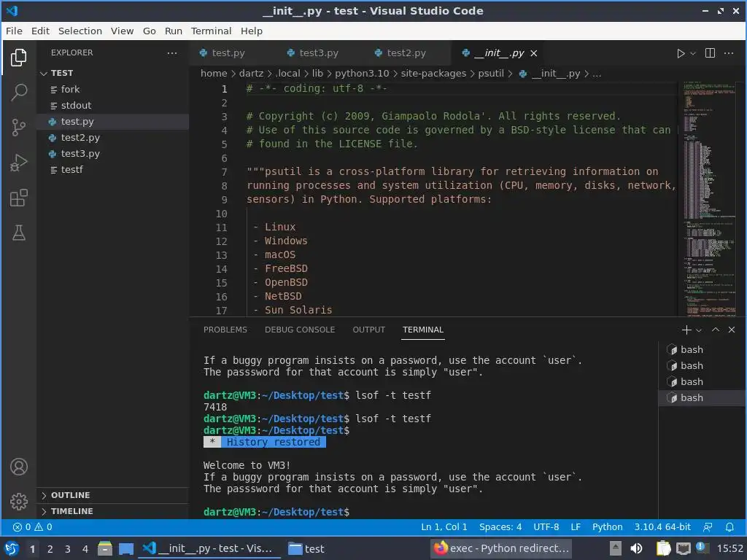Open the Extensions view

click(x=18, y=198)
